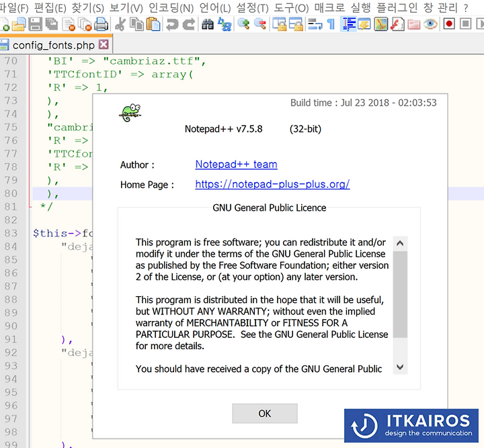The width and height of the screenshot is (484, 448).
Task: Click line number 70 in the margin
Action: (x=11, y=60)
